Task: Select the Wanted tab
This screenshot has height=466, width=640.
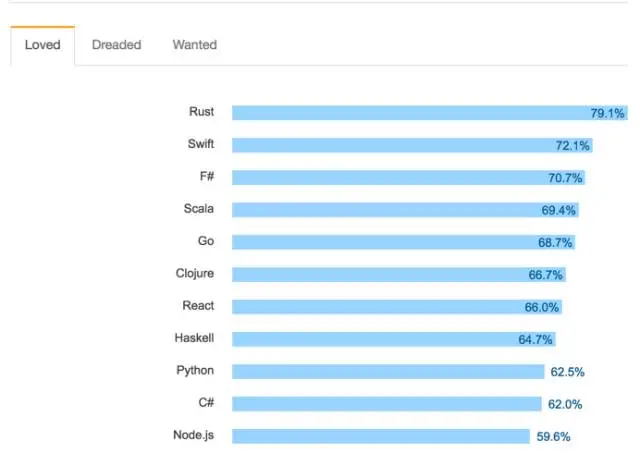Action: [195, 45]
